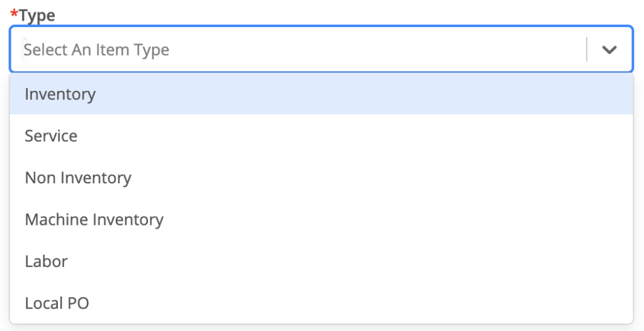The height and width of the screenshot is (331, 644).
Task: Click the divider beside the dropdown arrow
Action: pos(587,50)
